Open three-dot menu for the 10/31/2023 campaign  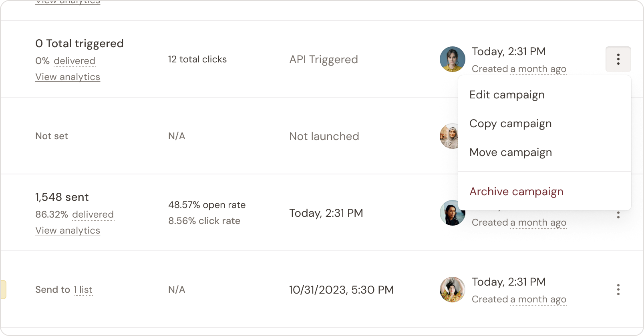click(x=618, y=290)
